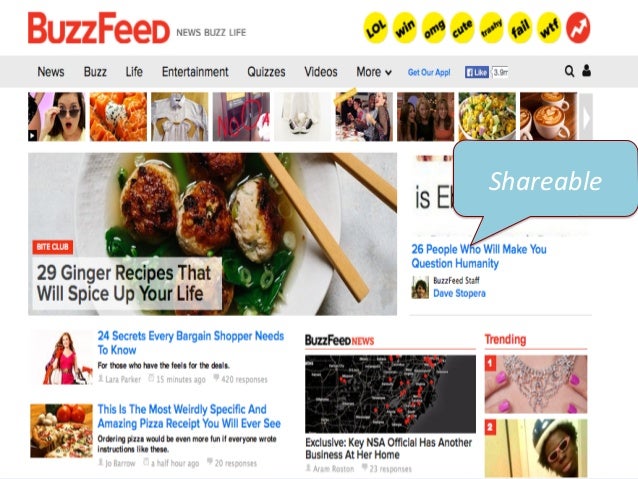The width and height of the screenshot is (638, 479).
Task: Advance thumbnail strip with right arrow
Action: [586, 117]
